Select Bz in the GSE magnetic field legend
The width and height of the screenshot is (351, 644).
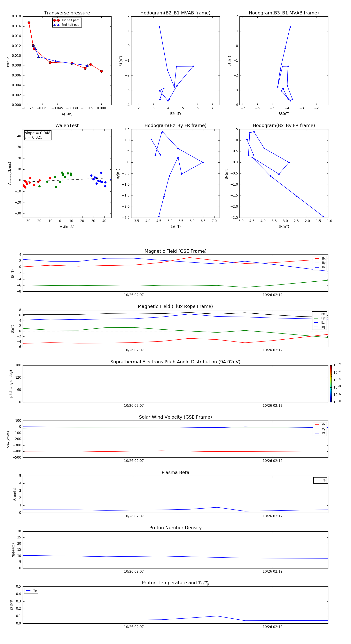tap(320, 267)
